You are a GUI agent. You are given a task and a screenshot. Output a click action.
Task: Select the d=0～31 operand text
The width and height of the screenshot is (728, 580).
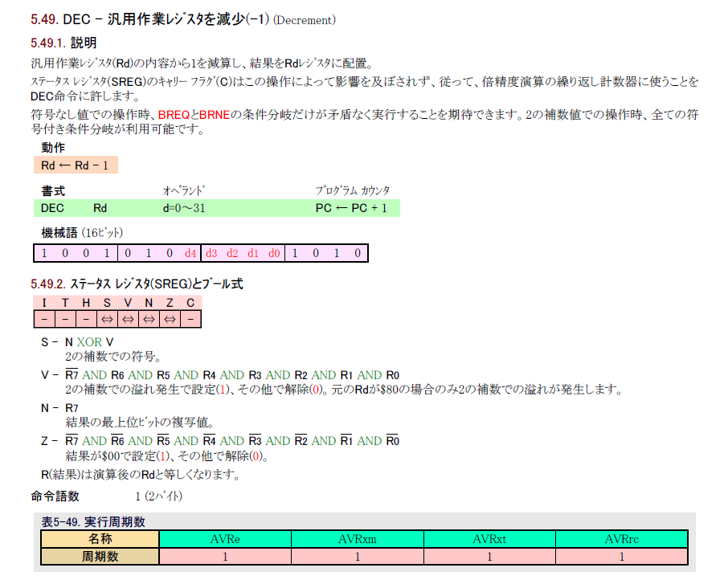pos(183,208)
